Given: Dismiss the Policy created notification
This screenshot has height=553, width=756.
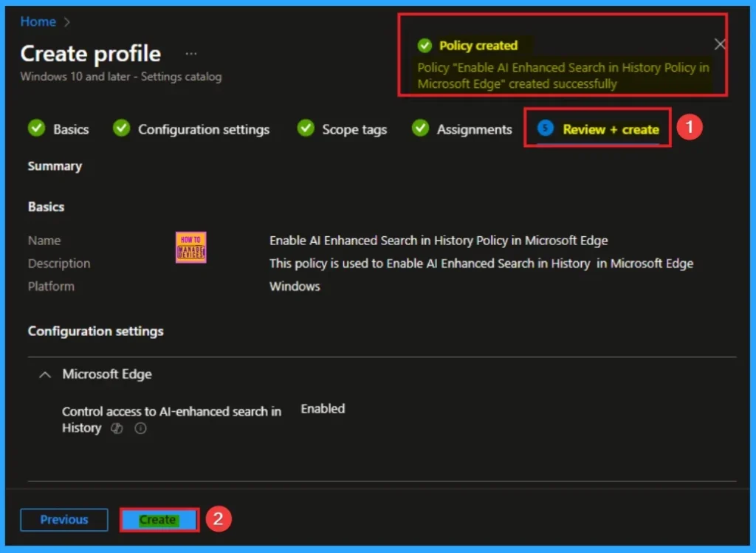Looking at the screenshot, I should 720,44.
